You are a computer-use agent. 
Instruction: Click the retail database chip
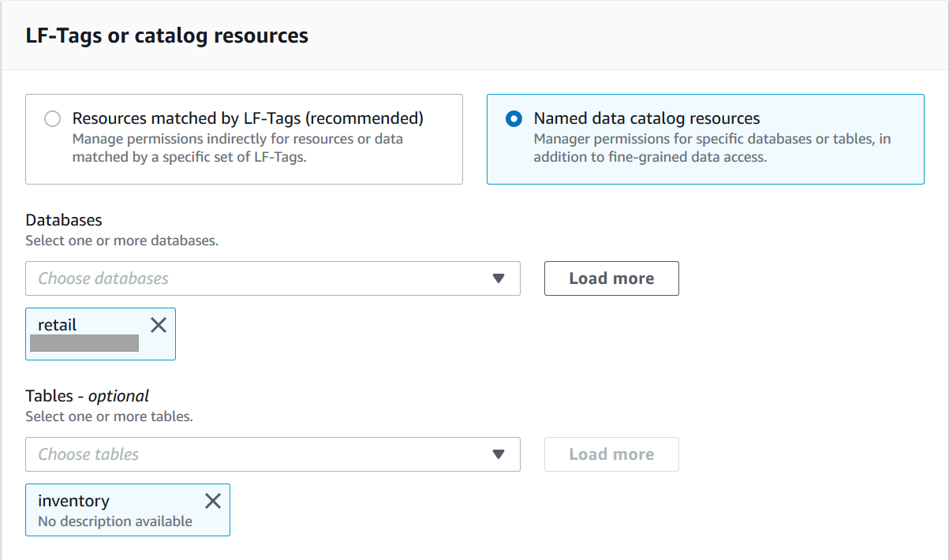pos(87,334)
